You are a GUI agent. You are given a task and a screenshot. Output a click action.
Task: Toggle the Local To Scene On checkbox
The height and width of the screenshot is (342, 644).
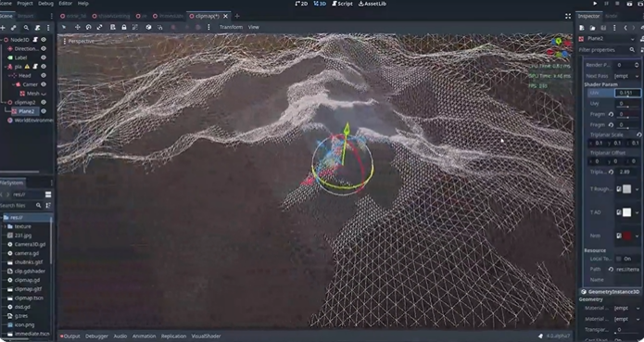pos(619,259)
